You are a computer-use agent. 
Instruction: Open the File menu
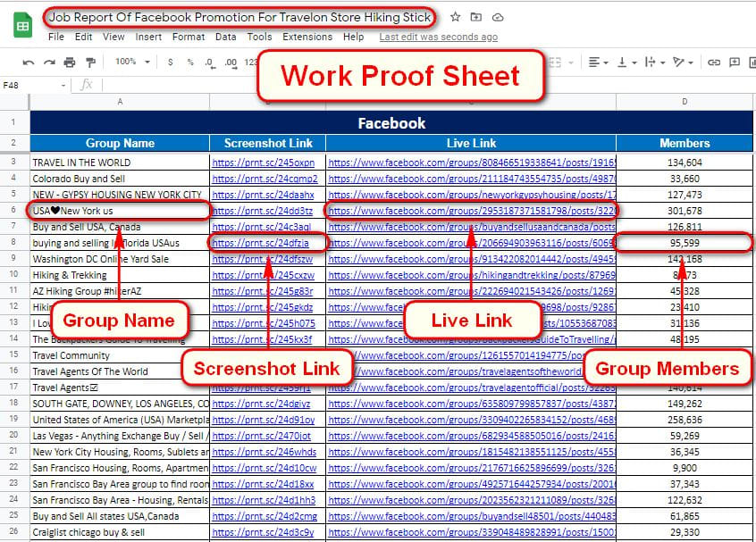pyautogui.click(x=56, y=37)
